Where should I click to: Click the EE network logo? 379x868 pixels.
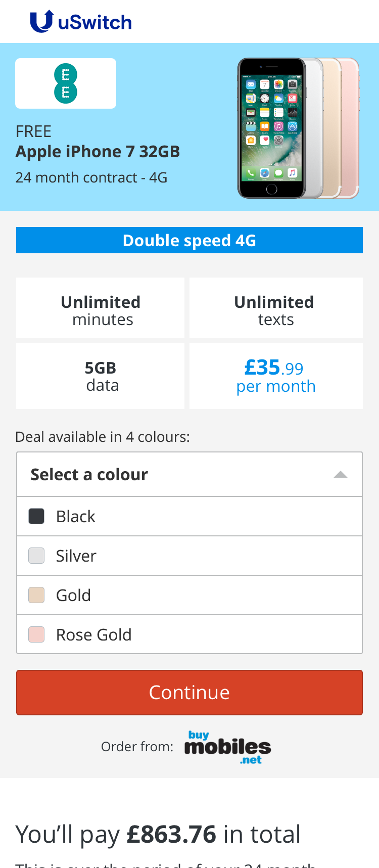click(66, 83)
